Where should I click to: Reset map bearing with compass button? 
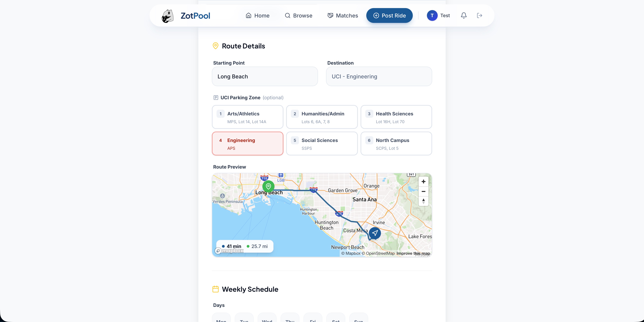[x=423, y=201]
